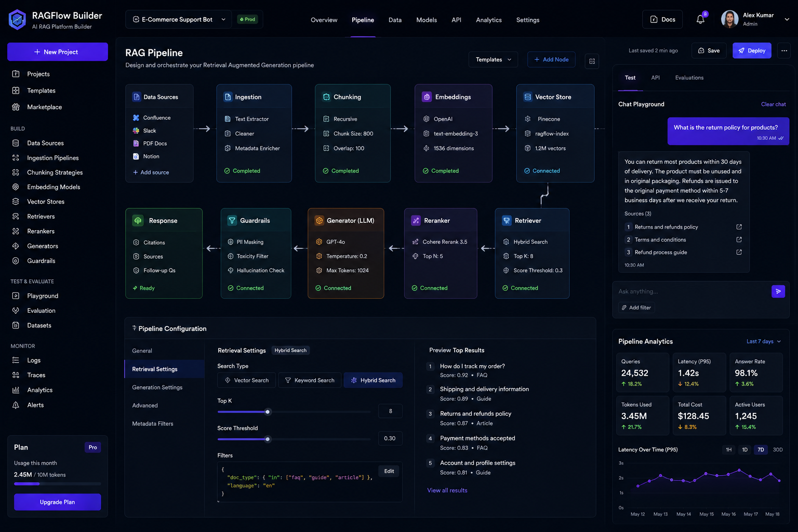Click View all results link
798x532 pixels.
pyautogui.click(x=447, y=490)
